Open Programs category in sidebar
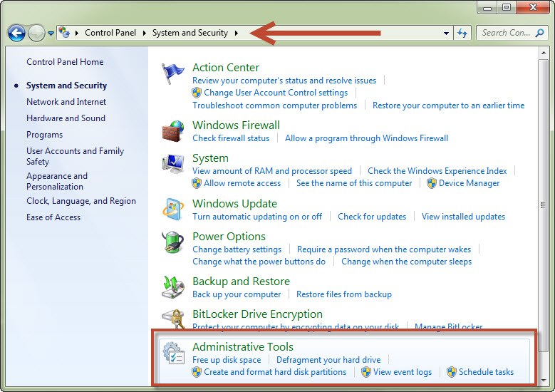555x392 pixels. coord(45,135)
